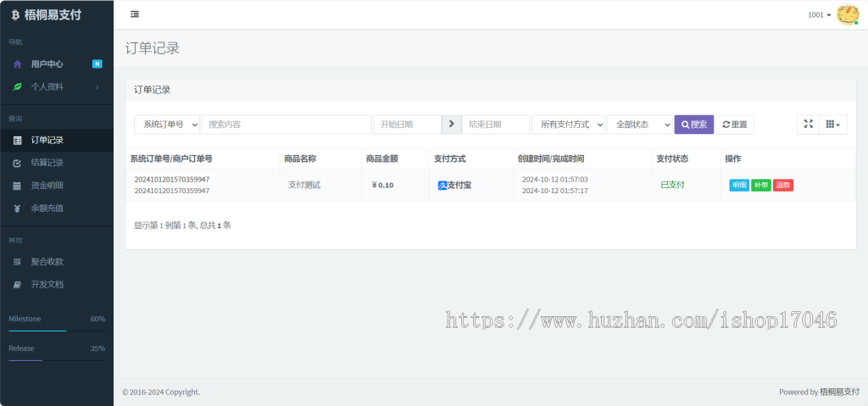
Task: Click the leaf icon beside 个人资料
Action: [x=17, y=87]
